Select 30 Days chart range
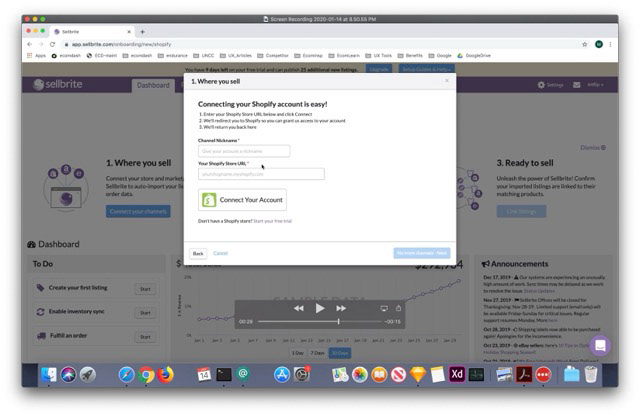Viewport: 640px width, 416px height. coord(340,353)
